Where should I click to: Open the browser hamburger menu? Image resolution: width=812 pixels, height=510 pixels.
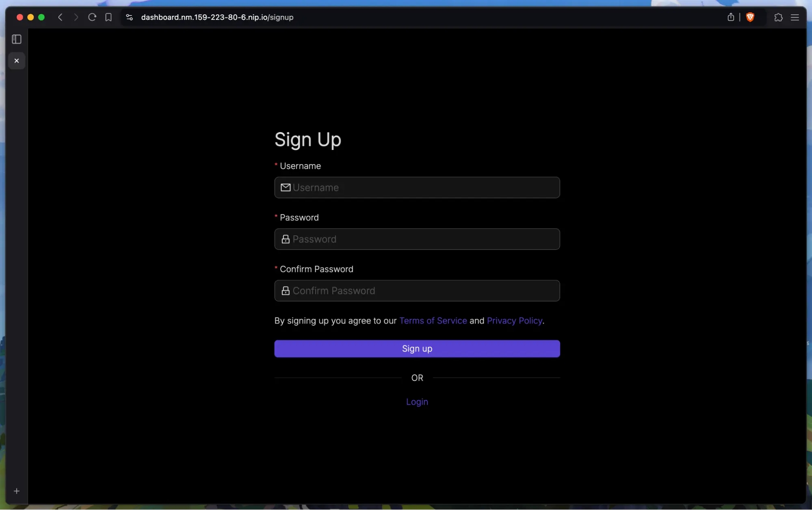click(795, 17)
